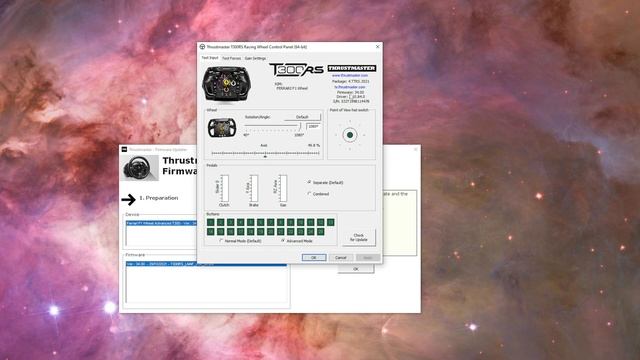The height and width of the screenshot is (360, 640).
Task: Click button indicator 11
Action: 311,222
